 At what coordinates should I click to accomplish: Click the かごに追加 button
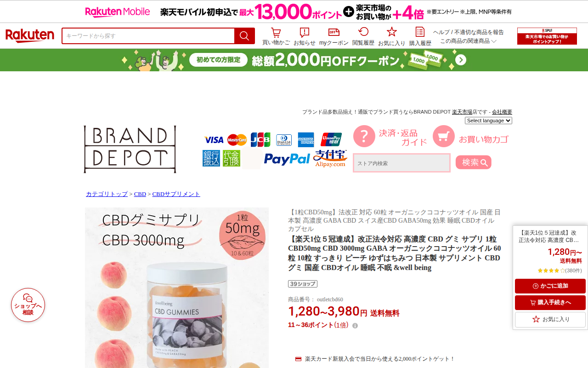coord(550,286)
